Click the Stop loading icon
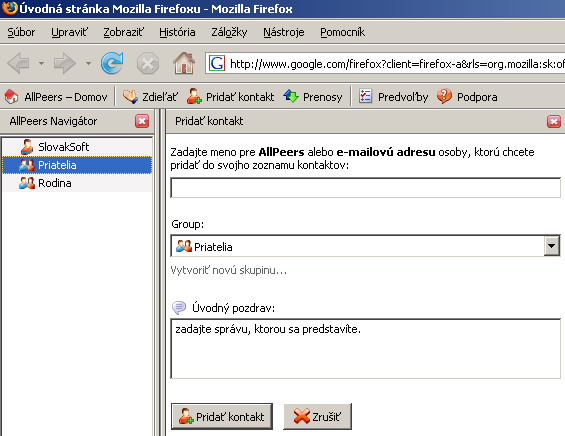 point(148,63)
